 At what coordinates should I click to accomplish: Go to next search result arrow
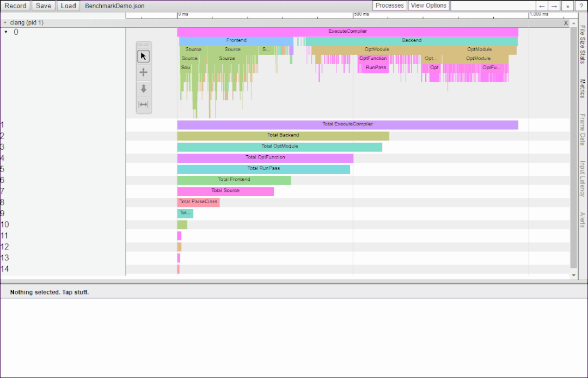[x=554, y=6]
